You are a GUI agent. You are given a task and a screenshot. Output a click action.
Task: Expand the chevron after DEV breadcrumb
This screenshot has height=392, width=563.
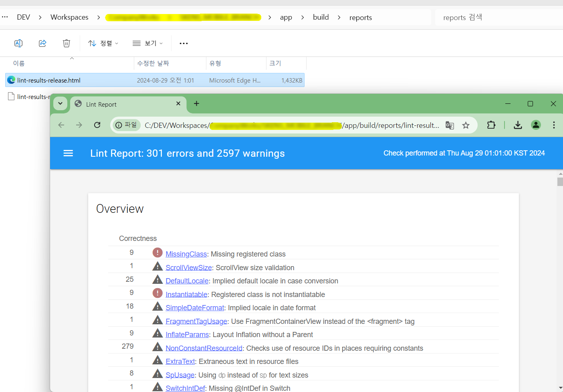(x=40, y=17)
